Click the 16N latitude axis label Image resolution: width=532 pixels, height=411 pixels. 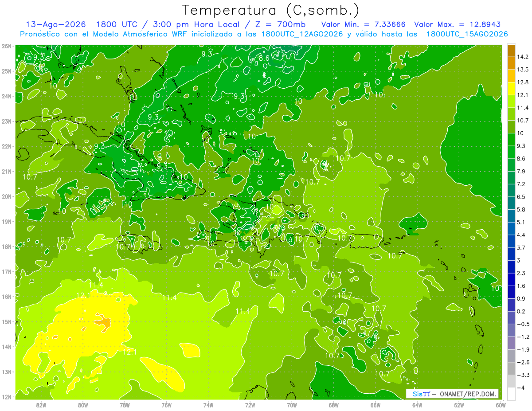[6, 297]
